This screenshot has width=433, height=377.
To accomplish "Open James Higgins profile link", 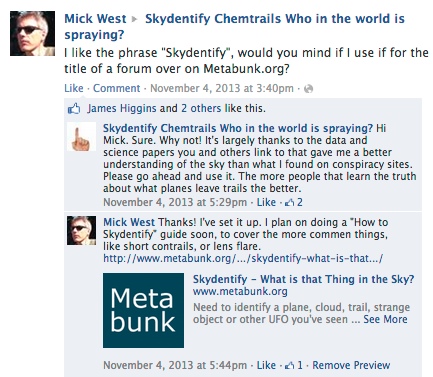I will coord(122,108).
